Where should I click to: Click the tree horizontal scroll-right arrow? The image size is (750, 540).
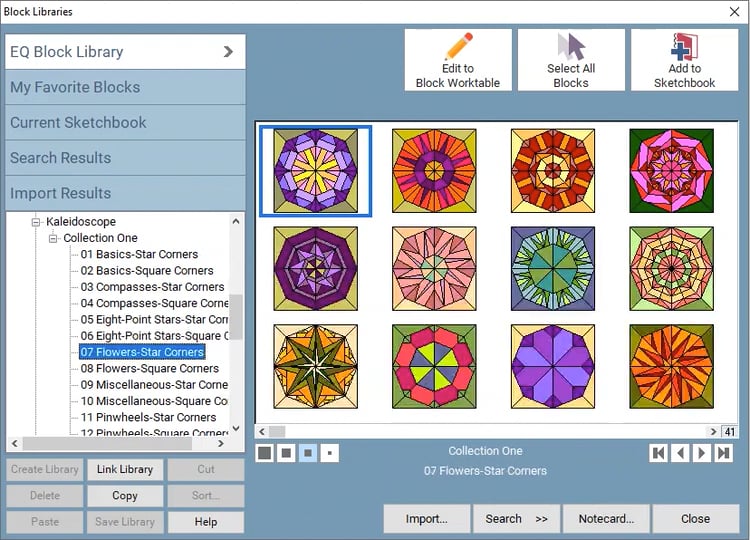tap(221, 443)
